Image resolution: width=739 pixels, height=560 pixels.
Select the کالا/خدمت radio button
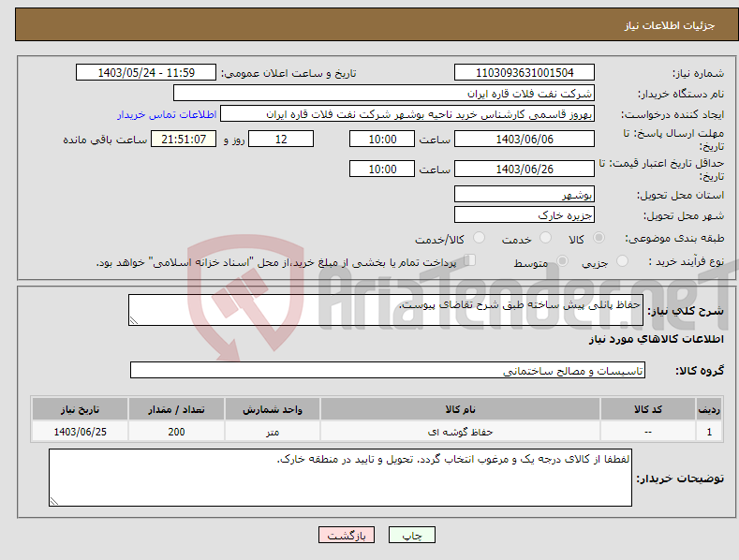[x=479, y=238]
